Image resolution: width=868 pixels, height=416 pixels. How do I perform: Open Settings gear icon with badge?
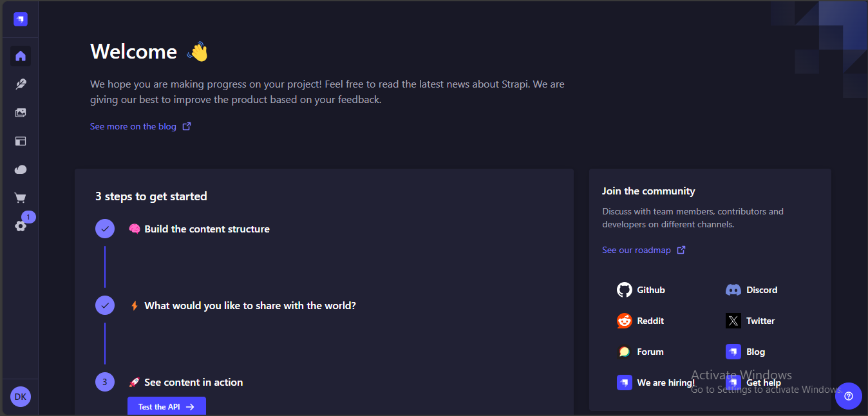point(21,226)
